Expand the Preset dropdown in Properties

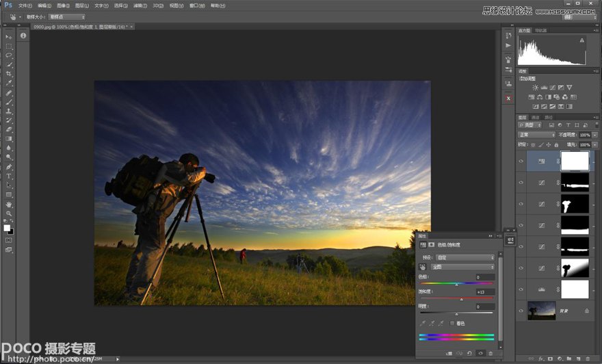point(464,257)
